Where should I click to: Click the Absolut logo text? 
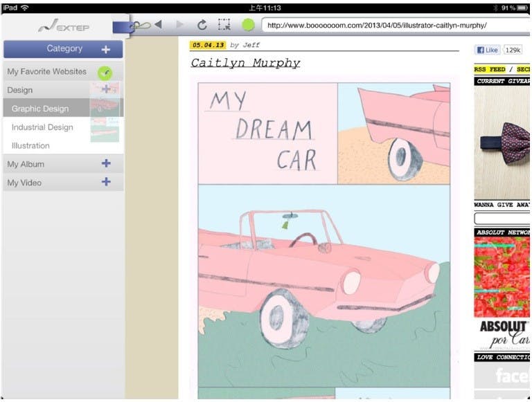point(504,327)
